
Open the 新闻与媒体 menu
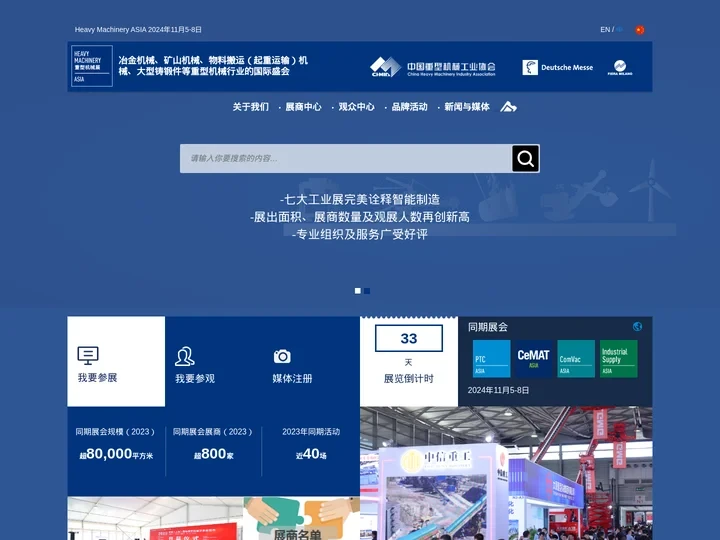pos(467,107)
